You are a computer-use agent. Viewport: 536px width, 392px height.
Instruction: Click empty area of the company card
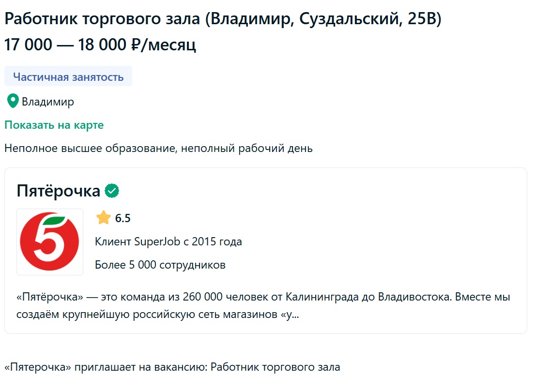coord(387,232)
